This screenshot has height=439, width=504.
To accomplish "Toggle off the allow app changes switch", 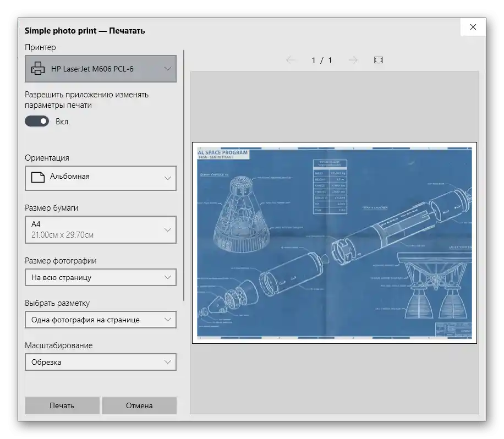I will pyautogui.click(x=37, y=121).
